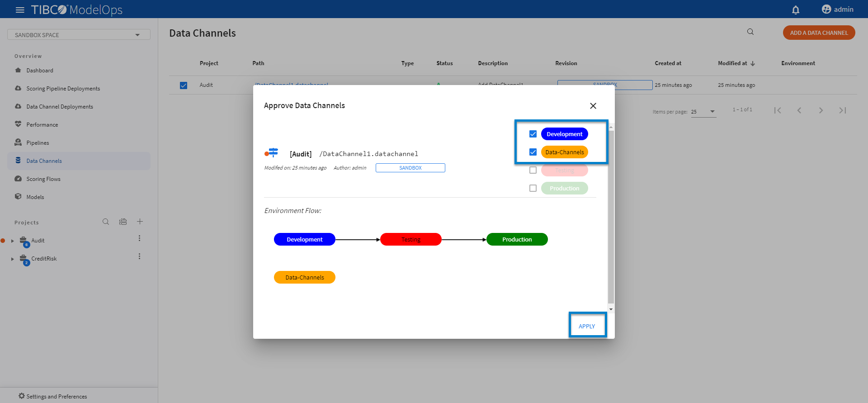Screen dimensions: 868x403
Task: Navigate to Scoring Flows page
Action: tap(43, 179)
